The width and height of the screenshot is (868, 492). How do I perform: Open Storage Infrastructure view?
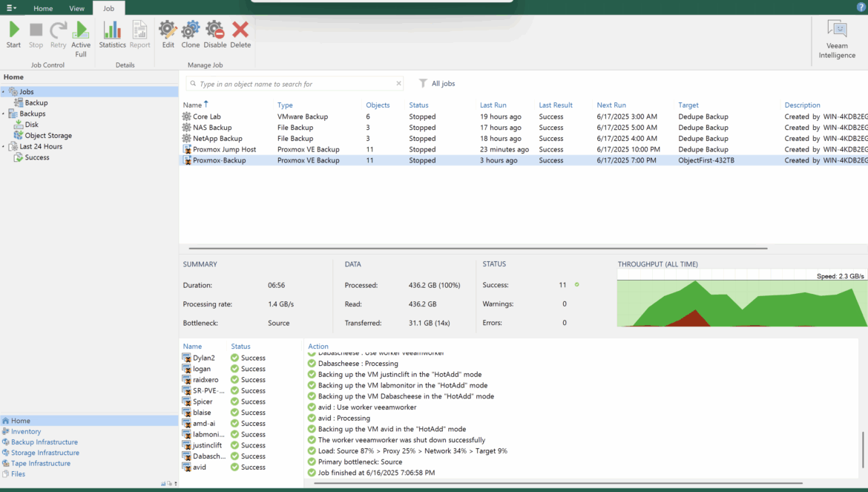(40, 453)
